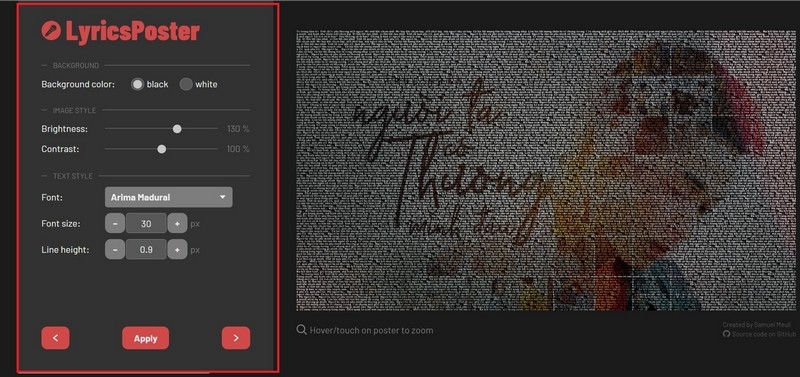Click the 'Contrast:' label

(x=60, y=149)
